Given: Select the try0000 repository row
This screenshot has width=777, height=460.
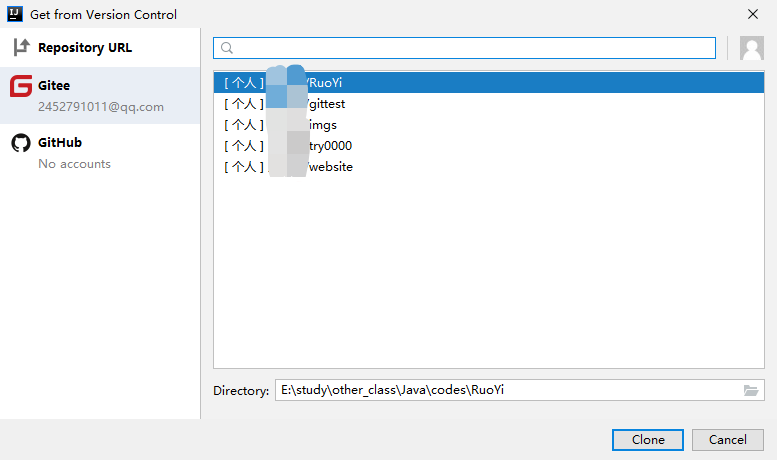Looking at the screenshot, I should pyautogui.click(x=489, y=146).
